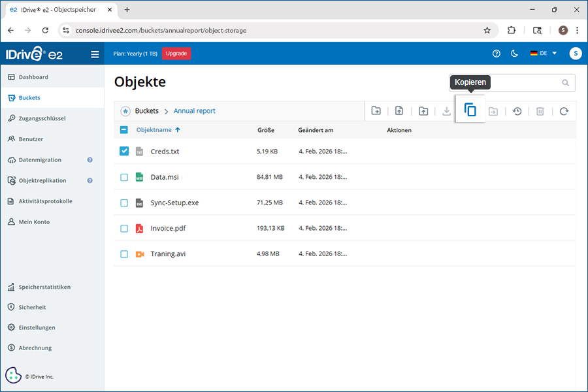Open the DE language dropdown
The width and height of the screenshot is (588, 392).
(x=544, y=54)
